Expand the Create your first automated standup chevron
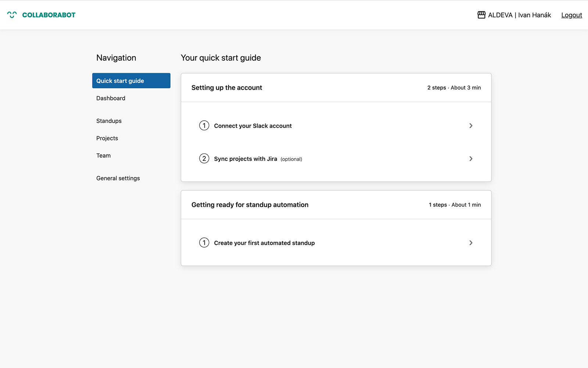This screenshot has width=588, height=368. point(471,243)
